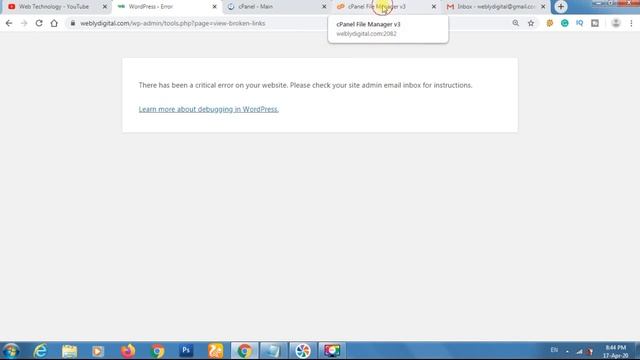This screenshot has height=360, width=640.
Task: Switch to the active Chrome window in taskbar
Action: (244, 351)
